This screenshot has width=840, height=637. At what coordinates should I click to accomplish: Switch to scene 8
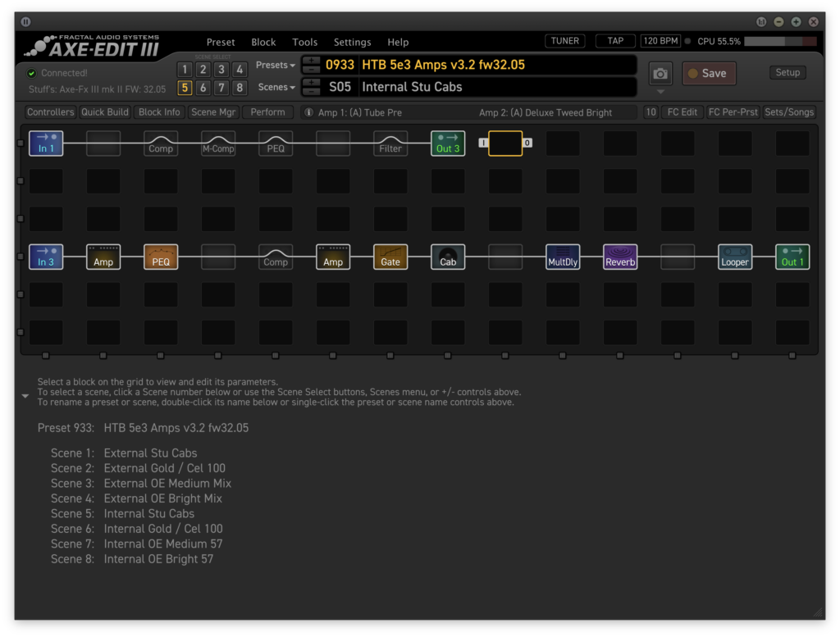[x=240, y=88]
